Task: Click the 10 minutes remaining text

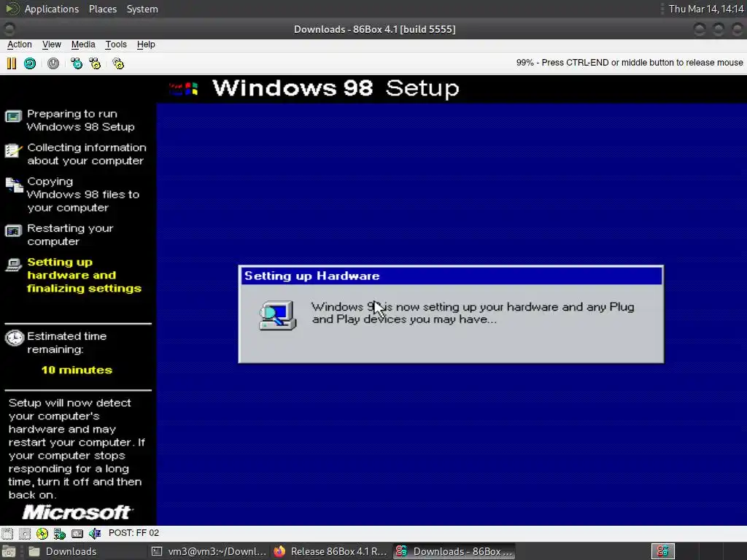Action: coord(77,370)
